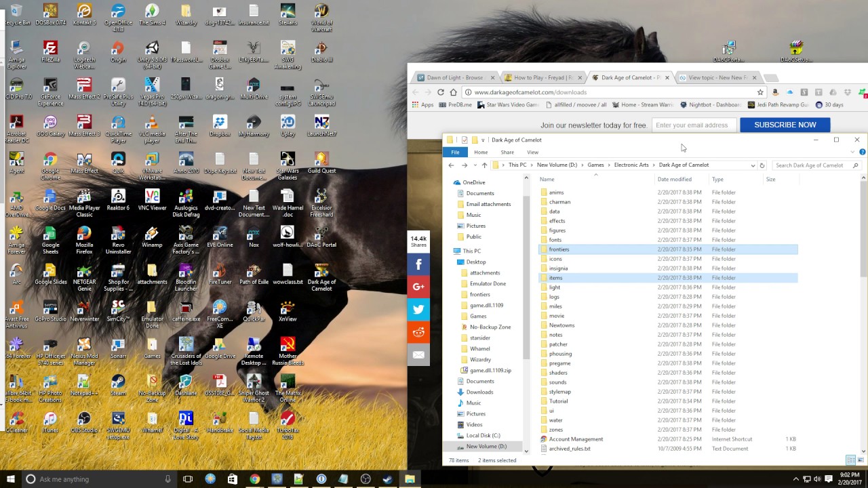Open the Steam desktop shortcut
Screen dimensions: 868x488
tap(118, 385)
